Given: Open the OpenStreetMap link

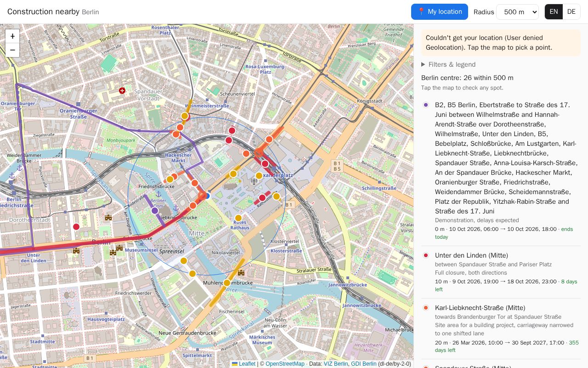Looking at the screenshot, I should click(x=285, y=364).
